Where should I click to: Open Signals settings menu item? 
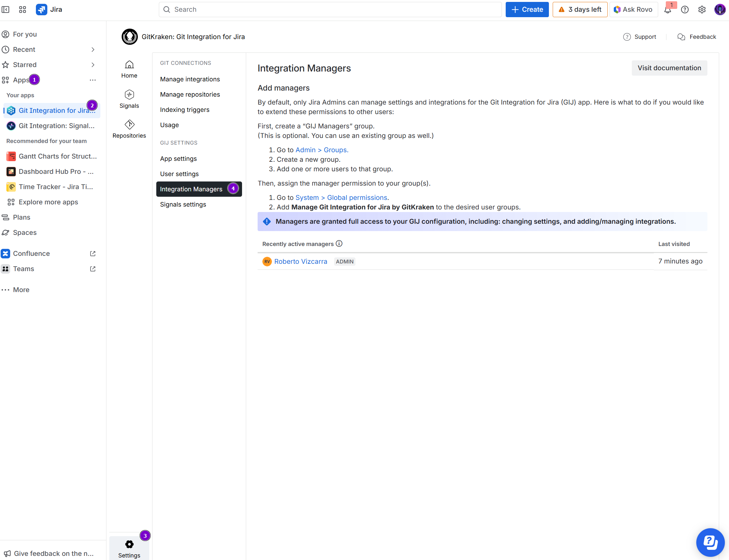183,204
